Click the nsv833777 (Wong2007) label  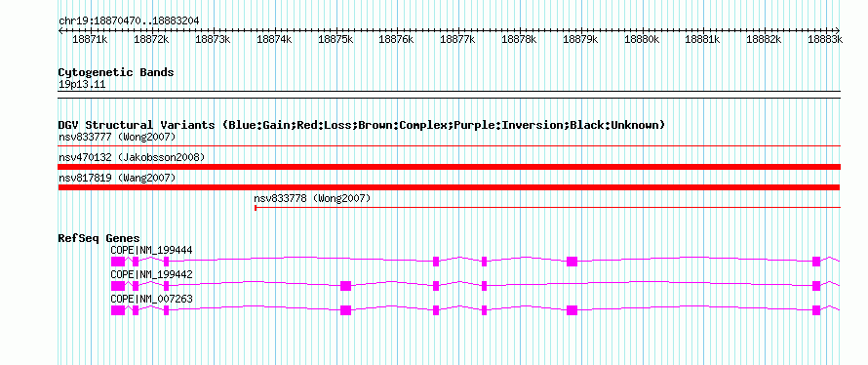117,137
